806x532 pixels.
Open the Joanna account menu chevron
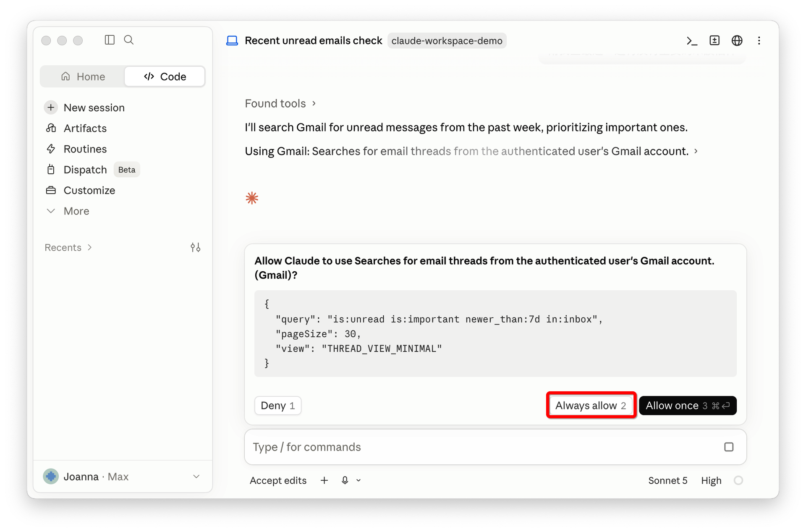point(196,477)
